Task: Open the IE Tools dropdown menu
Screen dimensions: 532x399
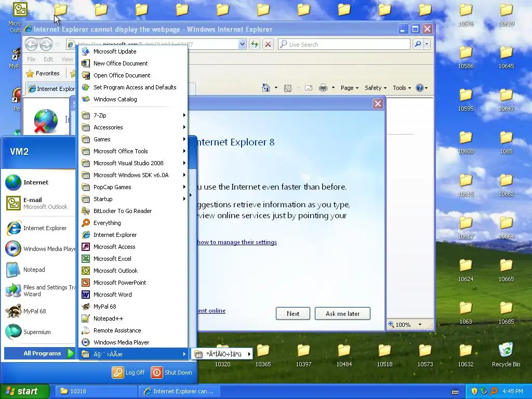Action: [402, 88]
